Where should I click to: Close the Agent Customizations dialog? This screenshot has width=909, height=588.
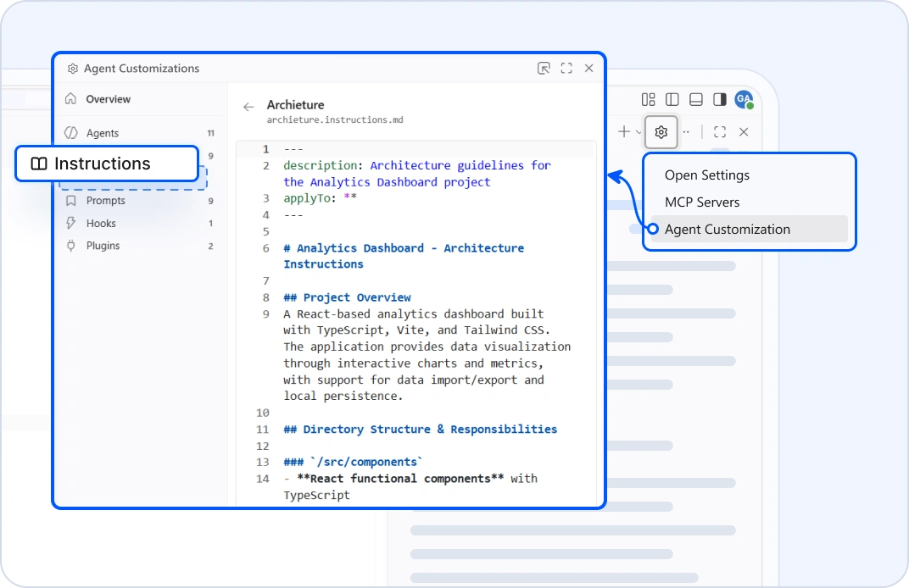[x=589, y=69]
